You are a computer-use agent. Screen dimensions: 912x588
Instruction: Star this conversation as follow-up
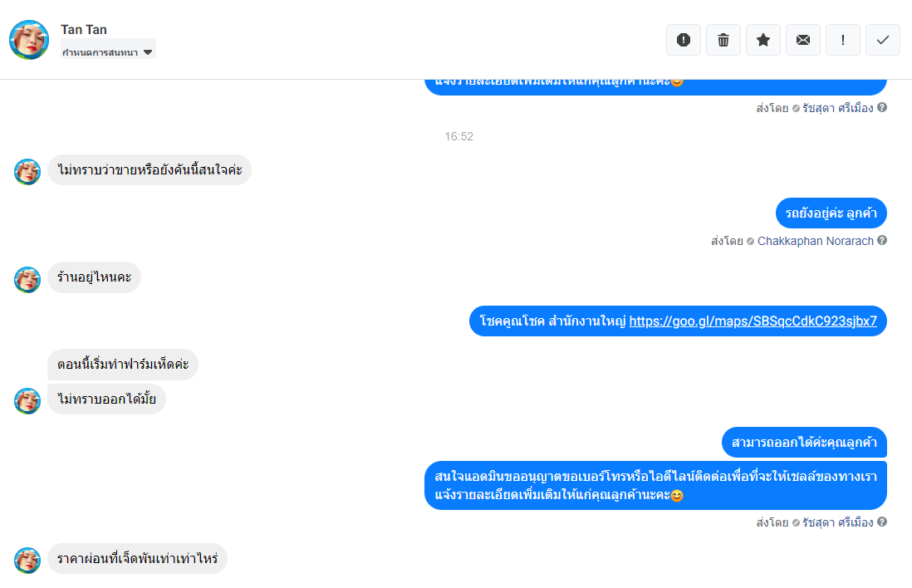(763, 40)
